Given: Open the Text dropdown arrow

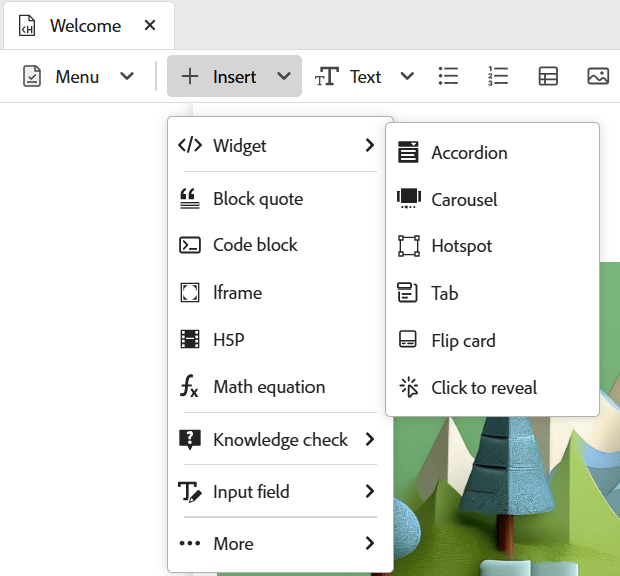Looking at the screenshot, I should tap(407, 77).
